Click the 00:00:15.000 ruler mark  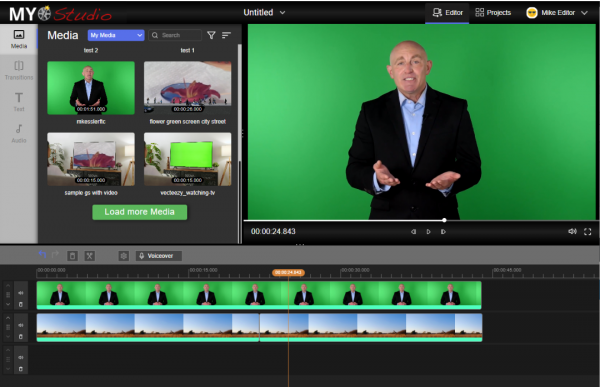pos(204,270)
